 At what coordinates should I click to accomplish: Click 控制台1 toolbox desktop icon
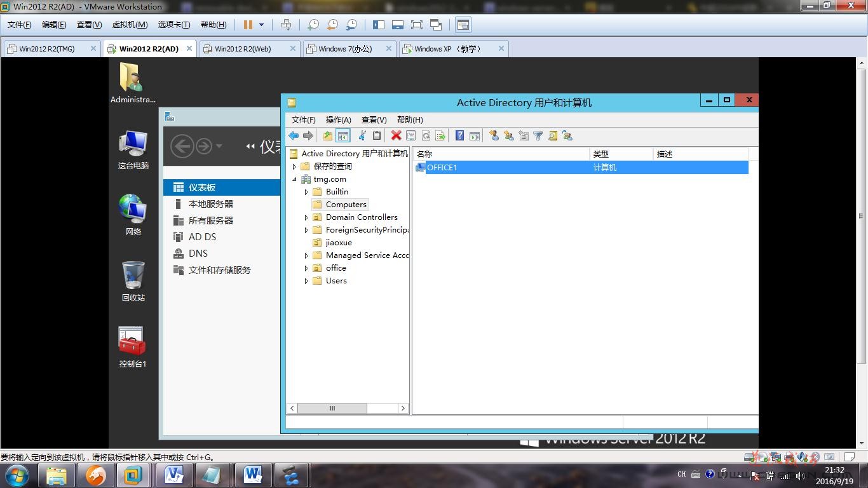pyautogui.click(x=133, y=347)
